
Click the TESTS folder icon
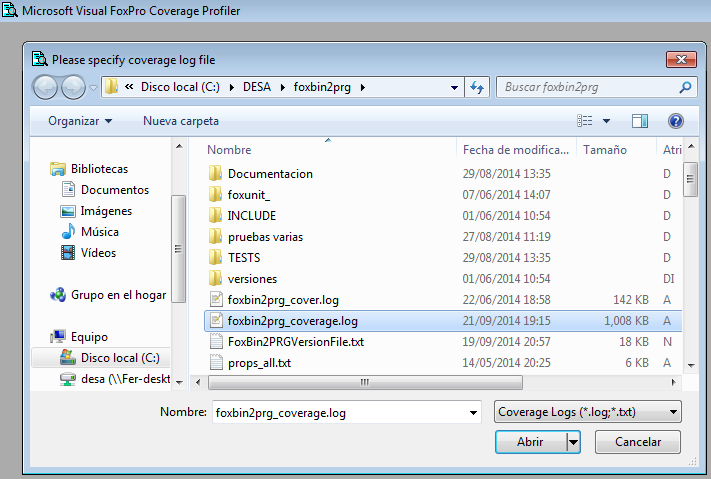216,257
